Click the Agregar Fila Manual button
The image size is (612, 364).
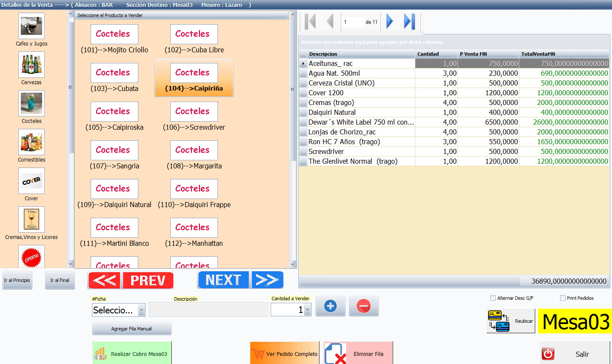tap(132, 328)
